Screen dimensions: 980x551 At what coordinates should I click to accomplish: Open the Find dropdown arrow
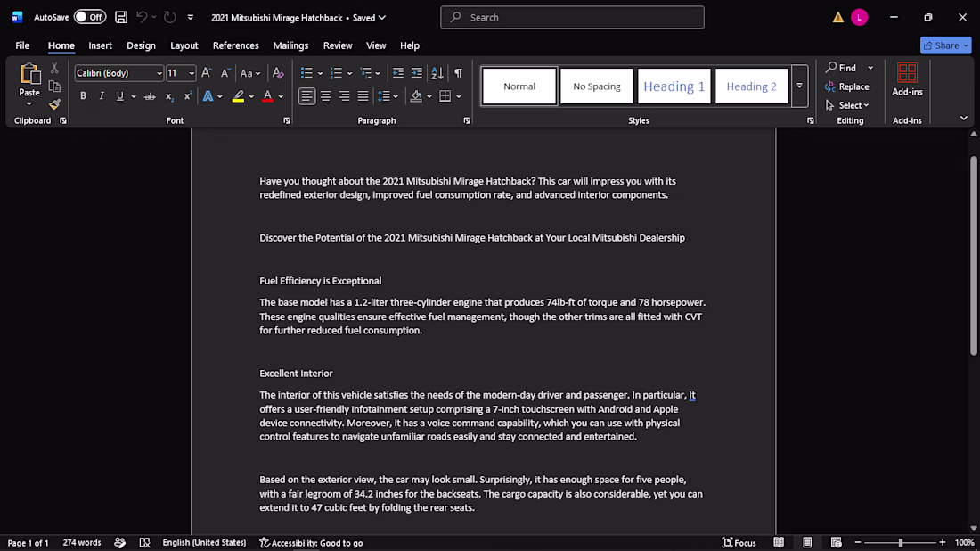tap(870, 68)
